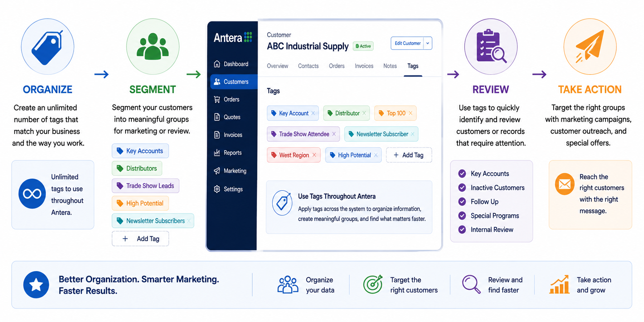Click Add Tag in customer panel
644x322 pixels.
click(x=409, y=155)
